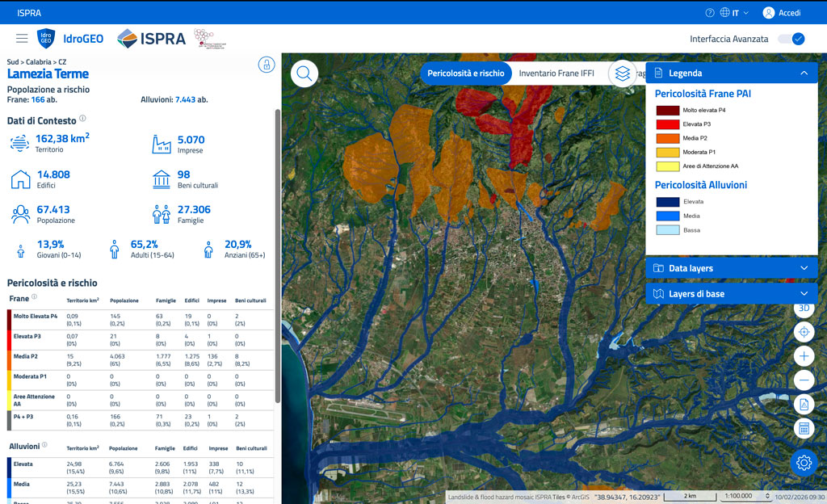The width and height of the screenshot is (827, 504).
Task: Click the lock icon in info panel
Action: pyautogui.click(x=266, y=65)
